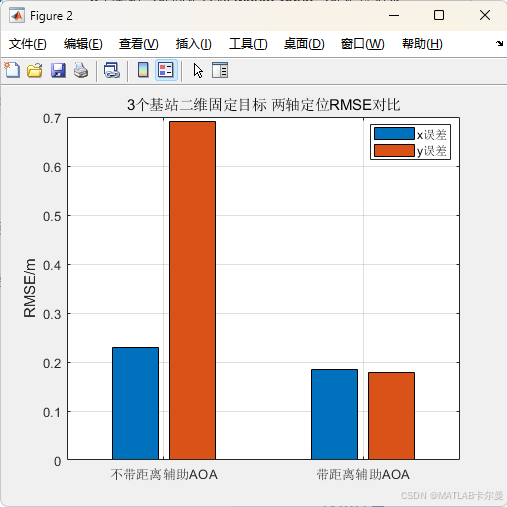Click the 0.2 y-axis tick label
The height and width of the screenshot is (507, 507).
52,363
